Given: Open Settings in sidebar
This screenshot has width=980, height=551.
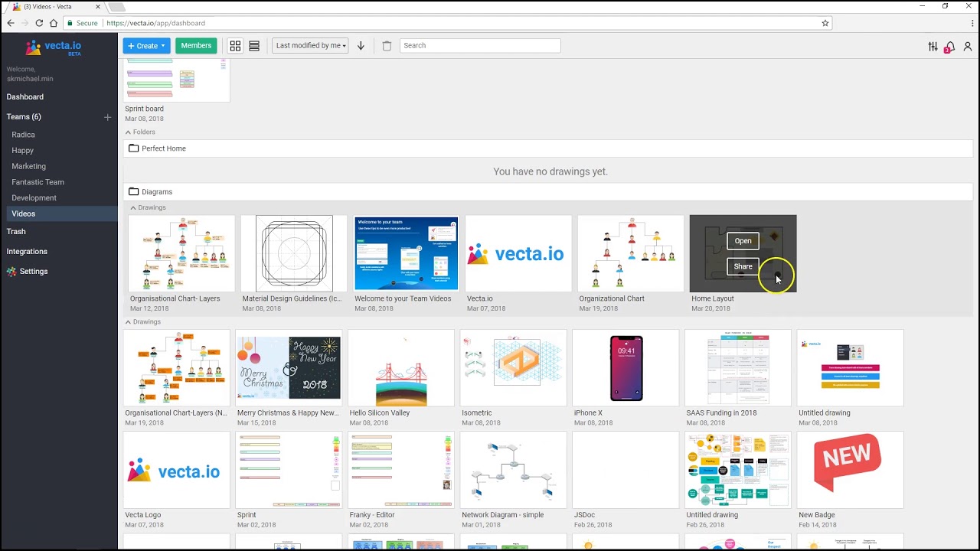Looking at the screenshot, I should coord(28,272).
